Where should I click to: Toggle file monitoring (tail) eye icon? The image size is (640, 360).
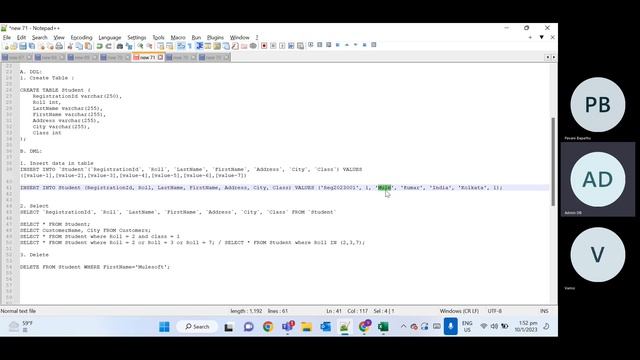tap(253, 46)
